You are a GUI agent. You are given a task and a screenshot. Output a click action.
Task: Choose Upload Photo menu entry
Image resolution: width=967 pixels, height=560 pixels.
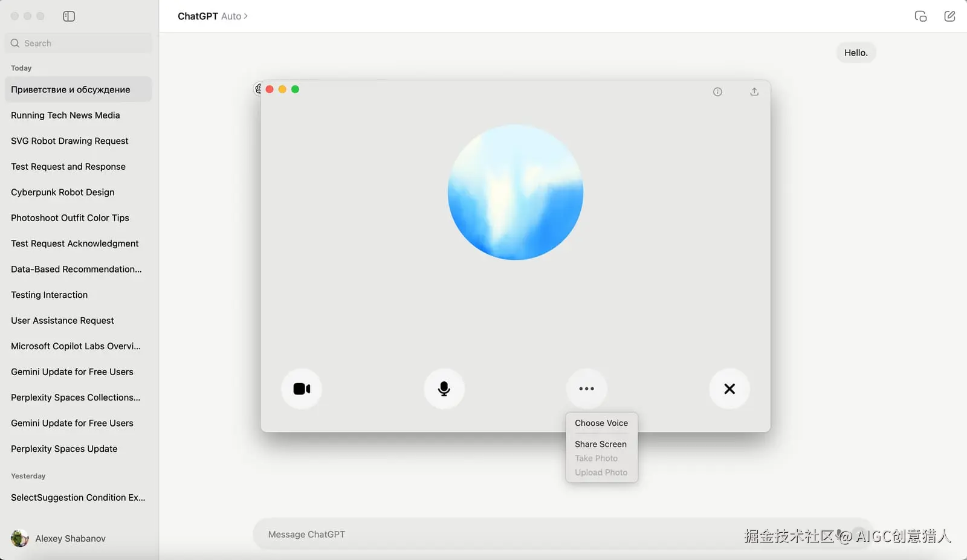click(x=601, y=472)
